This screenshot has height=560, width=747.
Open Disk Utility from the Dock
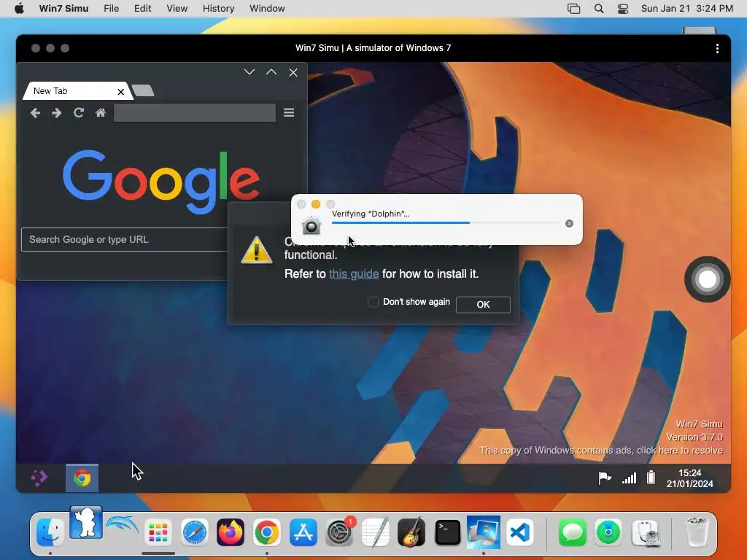[646, 532]
